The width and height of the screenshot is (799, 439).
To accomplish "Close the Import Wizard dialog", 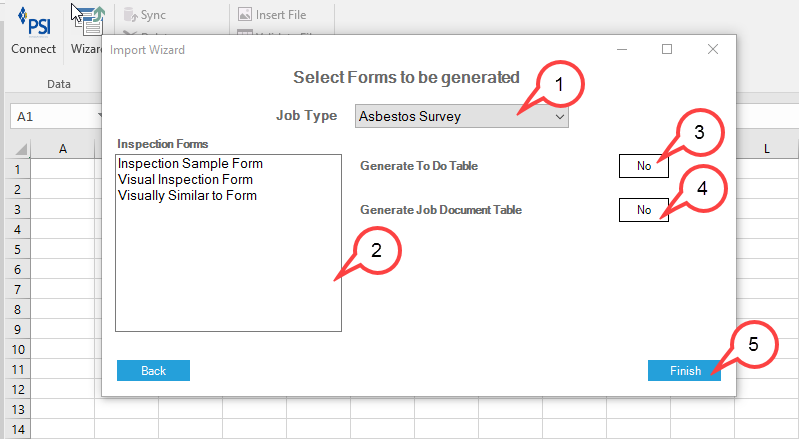I will pyautogui.click(x=713, y=49).
